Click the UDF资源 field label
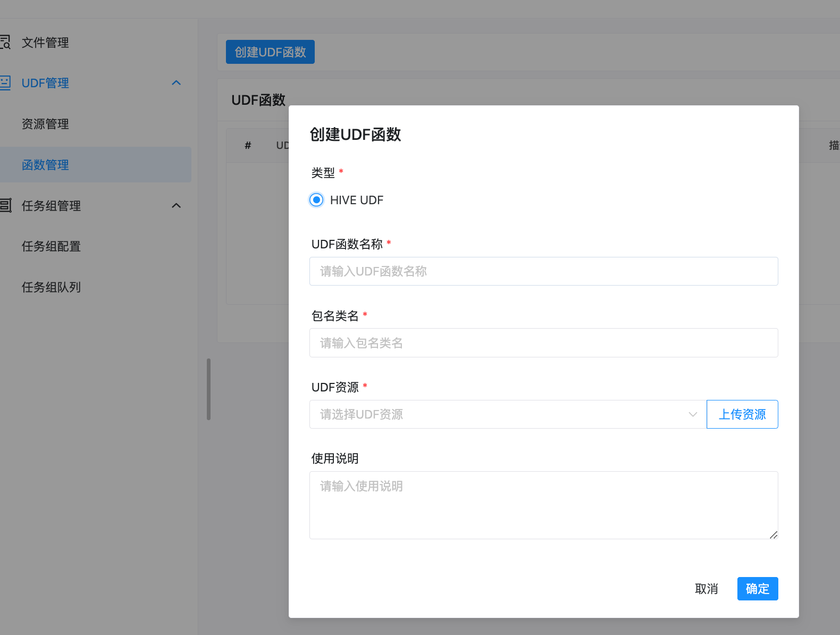The height and width of the screenshot is (635, 840). 335,387
